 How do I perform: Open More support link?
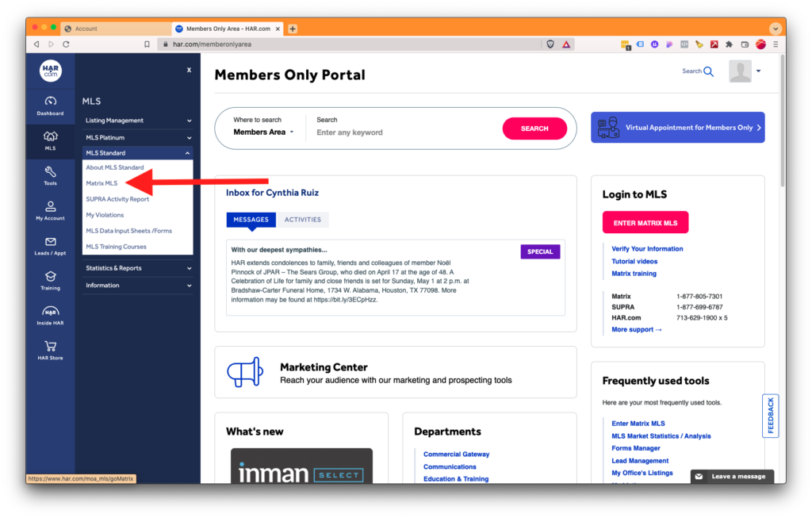[x=637, y=329]
